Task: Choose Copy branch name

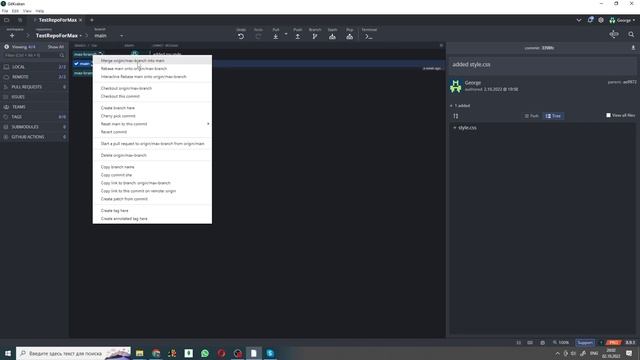Action: pos(152,167)
